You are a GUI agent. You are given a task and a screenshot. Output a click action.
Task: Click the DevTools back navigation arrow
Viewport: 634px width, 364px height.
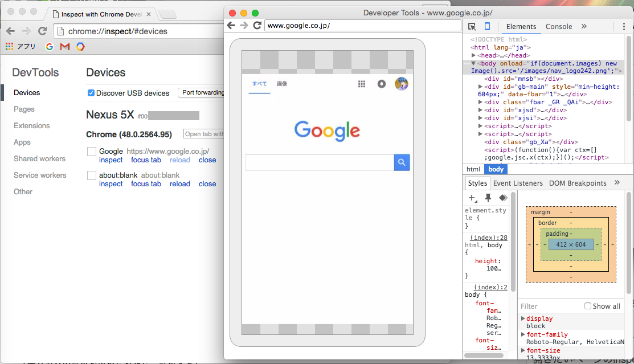coord(231,26)
